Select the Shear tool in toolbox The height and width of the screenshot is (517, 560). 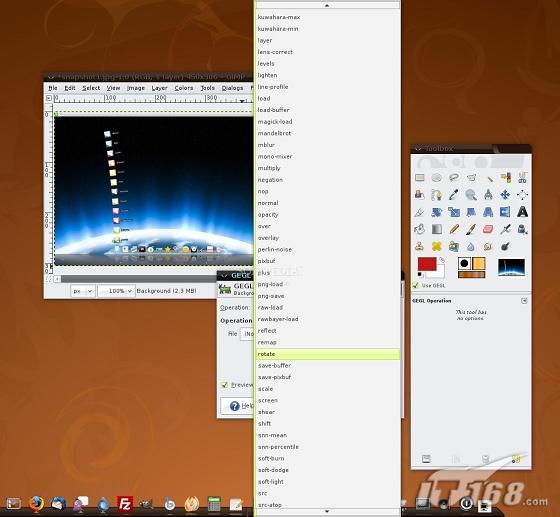[471, 212]
